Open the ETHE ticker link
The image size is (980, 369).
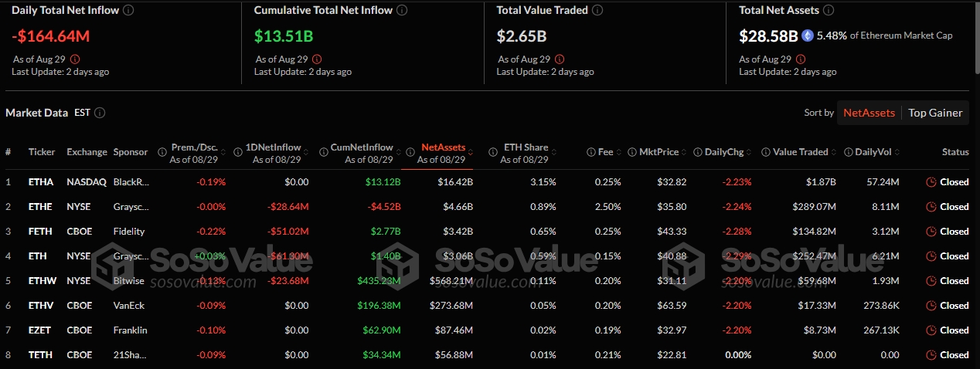[39, 207]
